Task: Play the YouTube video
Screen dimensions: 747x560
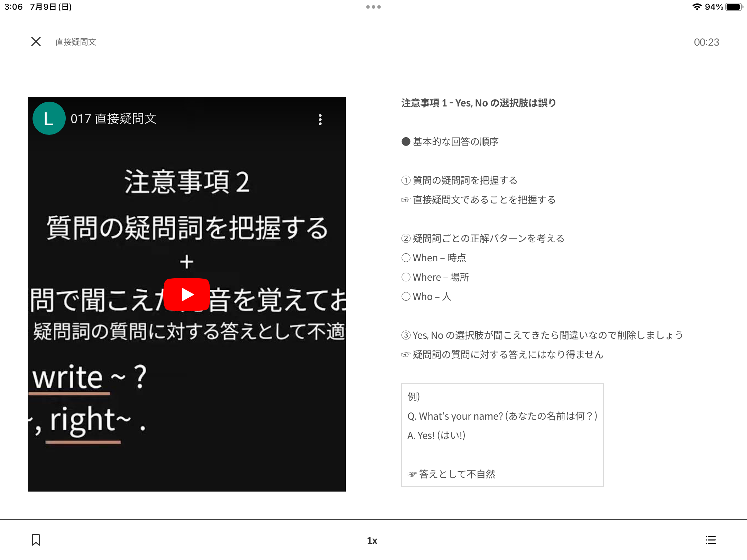Action: [187, 295]
